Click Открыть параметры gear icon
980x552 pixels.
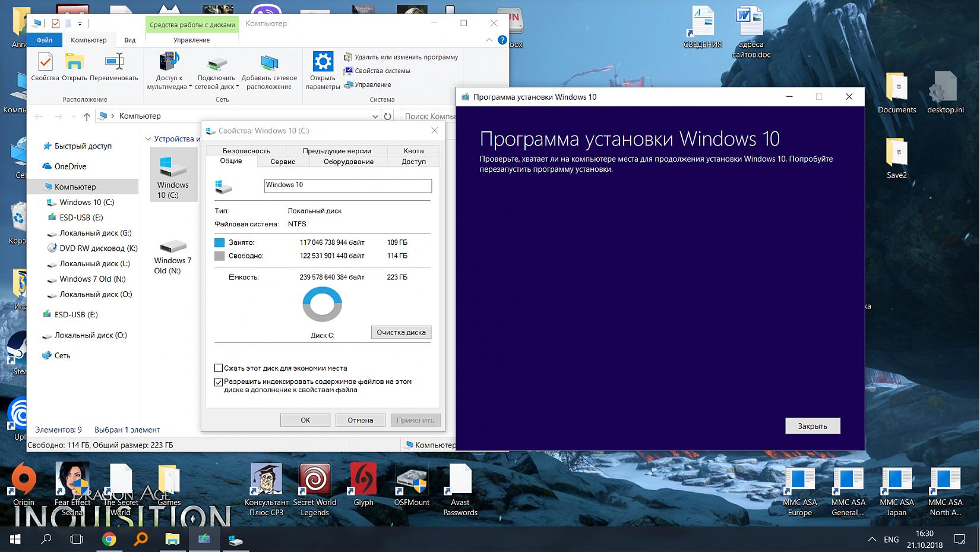click(323, 71)
